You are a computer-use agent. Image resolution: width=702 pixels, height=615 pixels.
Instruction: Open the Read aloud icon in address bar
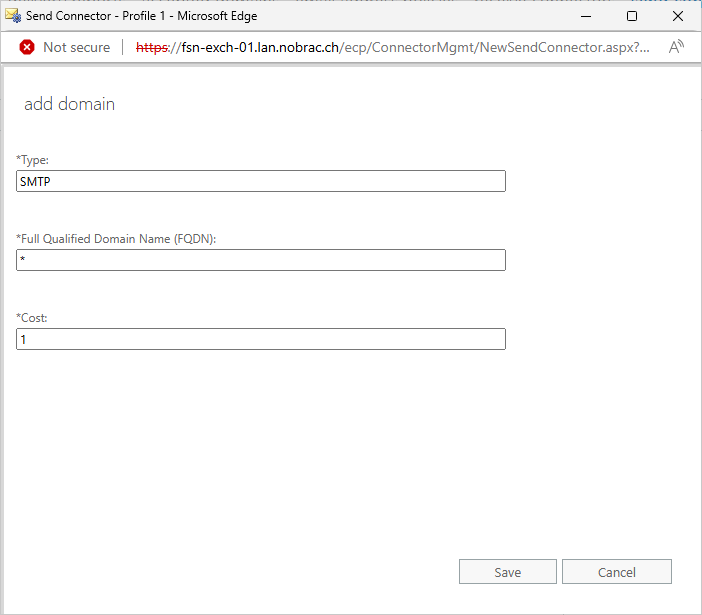point(676,47)
